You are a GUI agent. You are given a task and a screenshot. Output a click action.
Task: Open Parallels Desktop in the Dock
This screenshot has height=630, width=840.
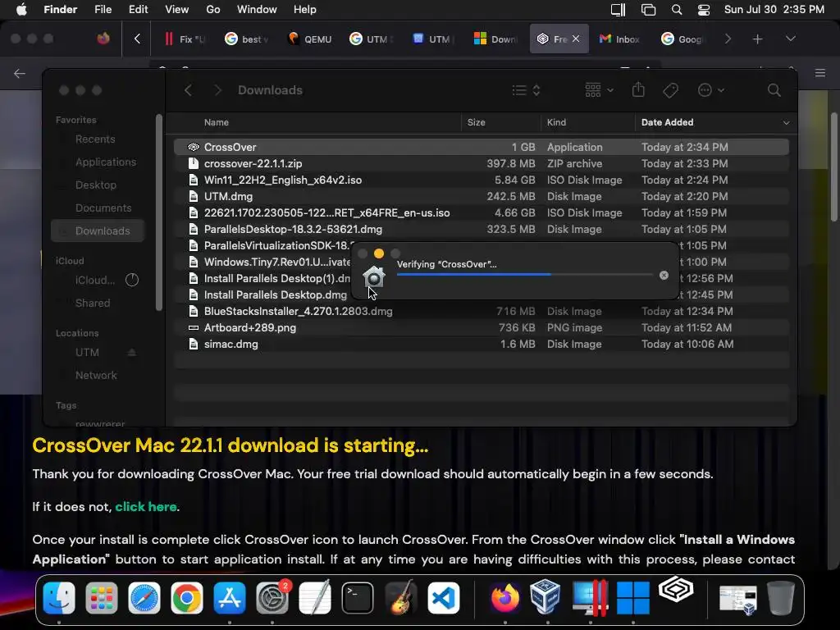pyautogui.click(x=589, y=598)
